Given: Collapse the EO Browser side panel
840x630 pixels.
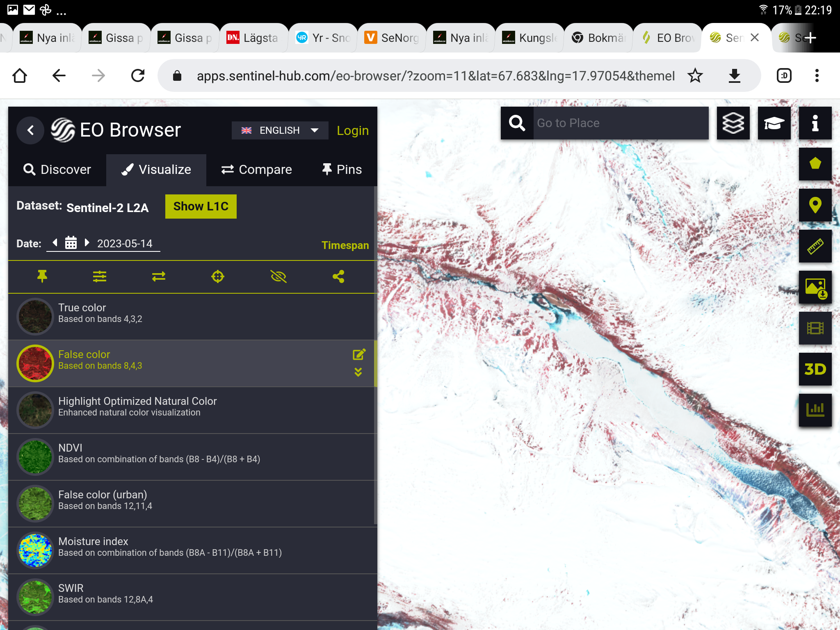Looking at the screenshot, I should pos(30,130).
